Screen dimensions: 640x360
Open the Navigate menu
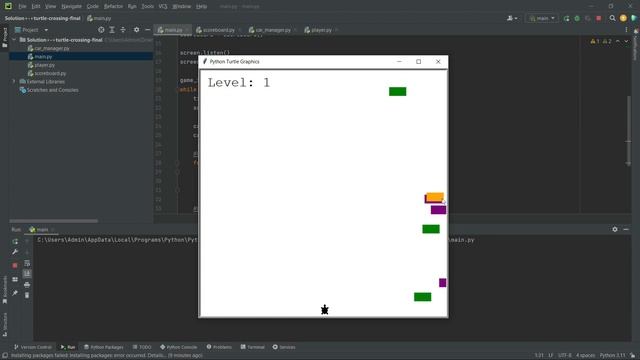71,7
